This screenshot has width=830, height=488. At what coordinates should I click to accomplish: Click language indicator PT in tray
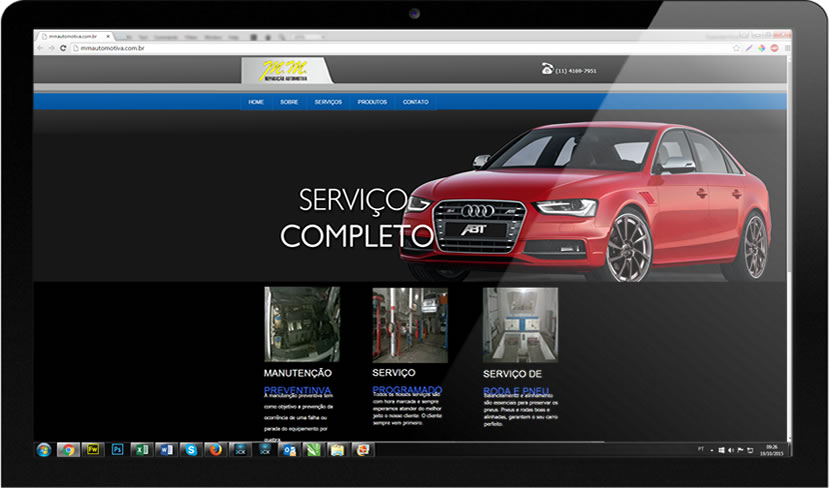(x=701, y=449)
